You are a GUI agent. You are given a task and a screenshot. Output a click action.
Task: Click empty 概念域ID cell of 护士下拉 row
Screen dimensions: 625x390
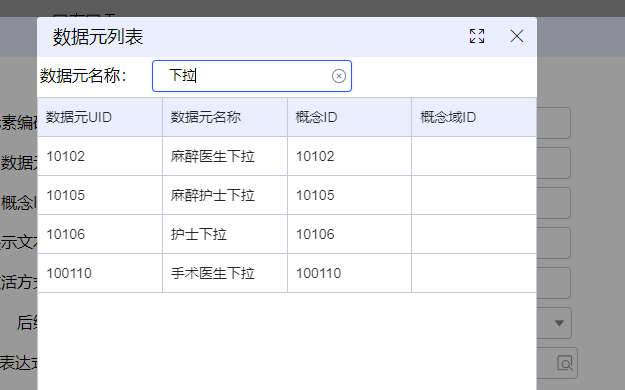pyautogui.click(x=474, y=234)
